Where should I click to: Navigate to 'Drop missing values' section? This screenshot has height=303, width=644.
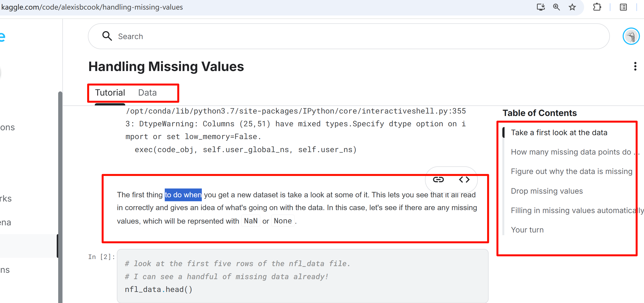tap(547, 191)
